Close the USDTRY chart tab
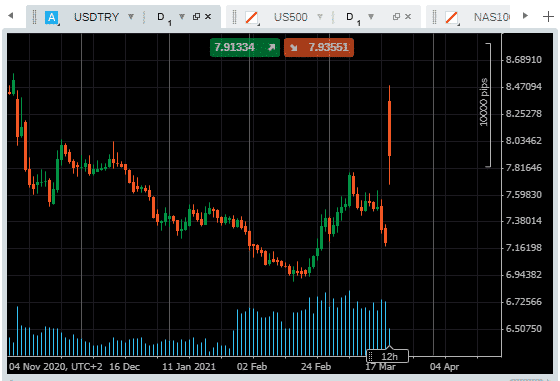The image size is (560, 381). pyautogui.click(x=208, y=16)
